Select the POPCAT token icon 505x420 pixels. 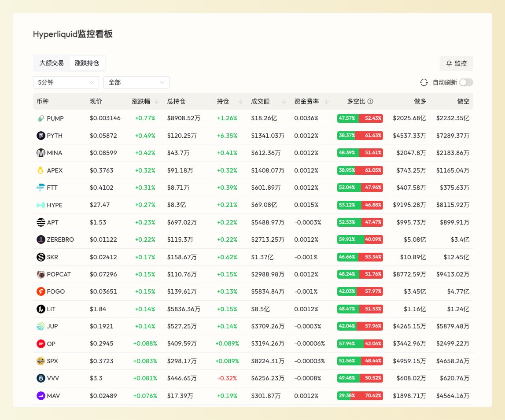(41, 274)
